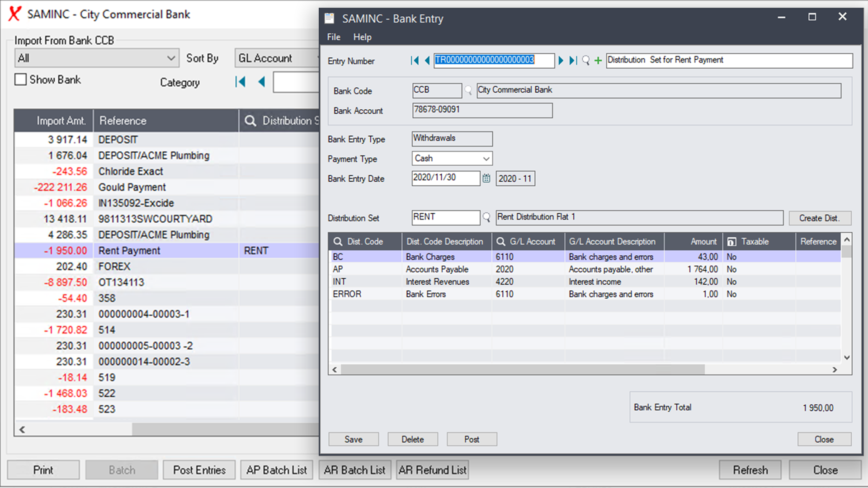
Task: Open Distribution Set finder magnifier
Action: 487,217
